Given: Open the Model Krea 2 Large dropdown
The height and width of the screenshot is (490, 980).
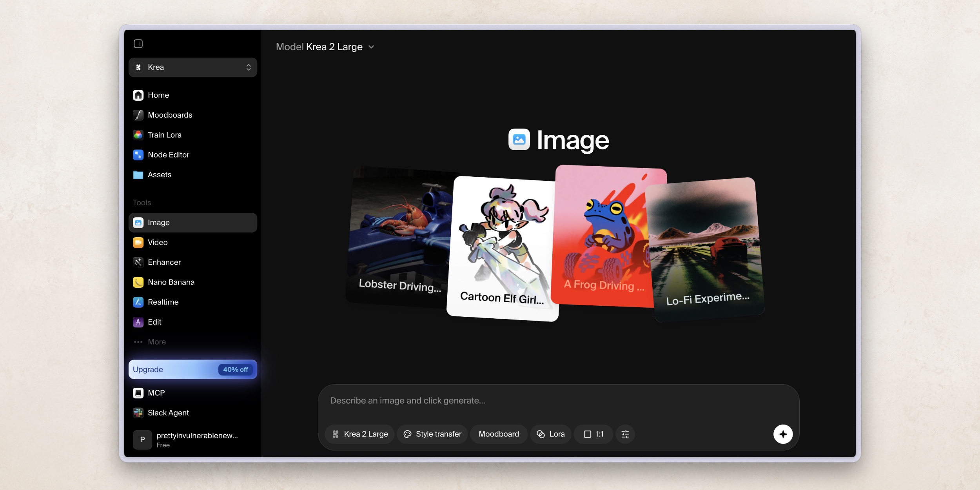Looking at the screenshot, I should [x=325, y=47].
